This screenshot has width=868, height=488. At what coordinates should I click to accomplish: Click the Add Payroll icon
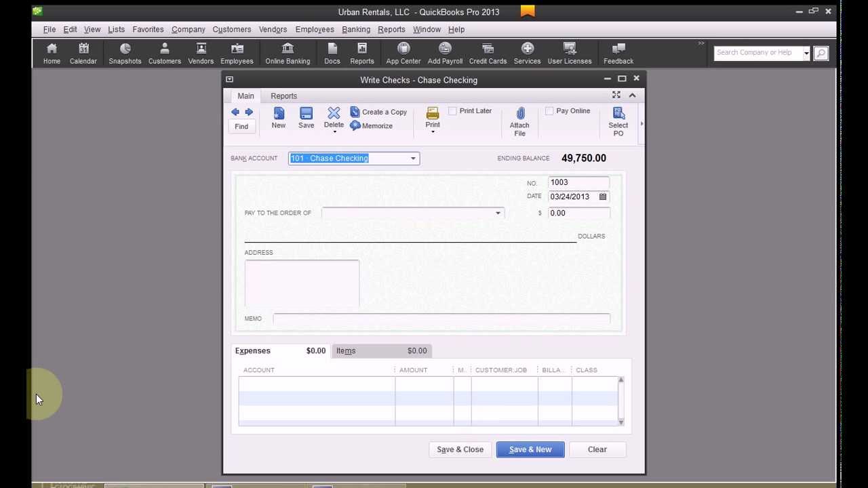click(x=445, y=54)
